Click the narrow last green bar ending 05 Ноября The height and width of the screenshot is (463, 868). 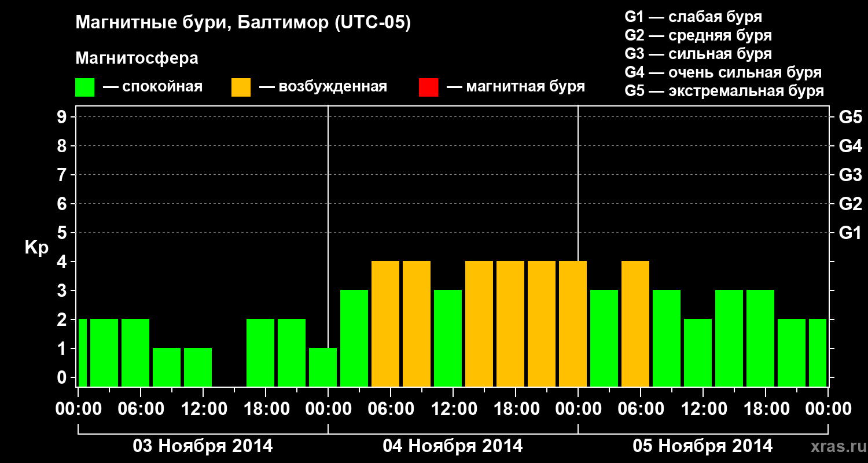[x=818, y=352]
